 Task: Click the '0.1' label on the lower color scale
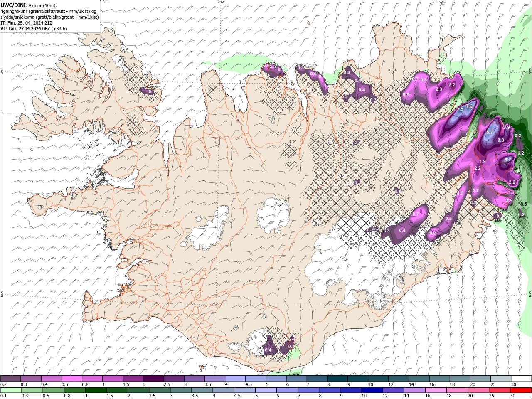point(3,396)
